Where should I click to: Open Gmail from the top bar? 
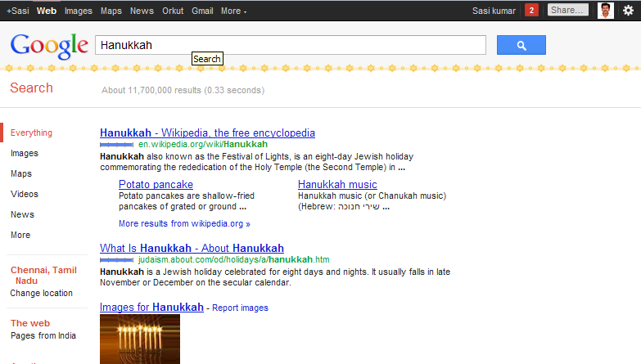tap(202, 11)
